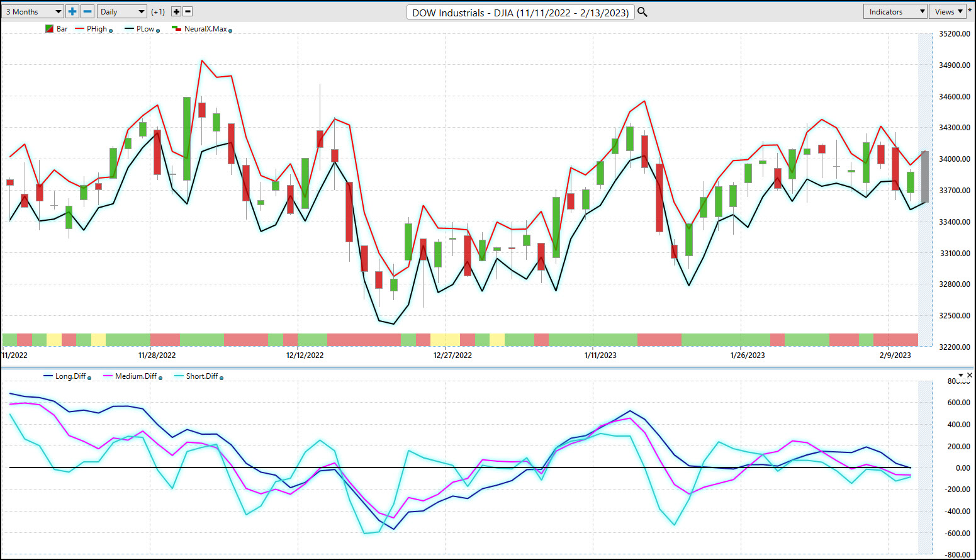Click the settings dot next to Long.Diff

point(89,378)
